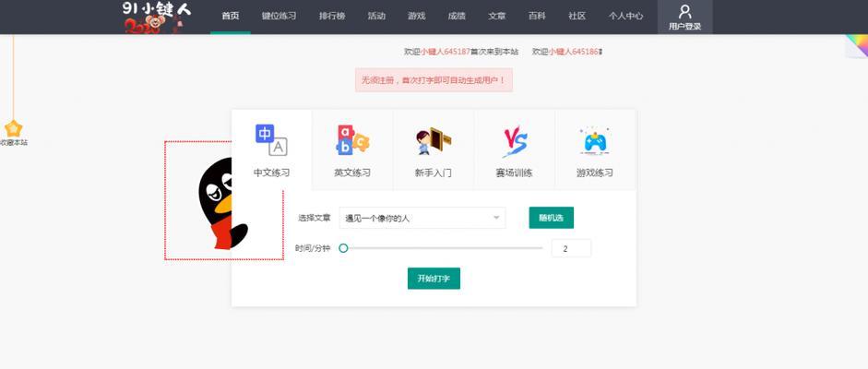Switch to the 中文练习 tab label

[271, 173]
